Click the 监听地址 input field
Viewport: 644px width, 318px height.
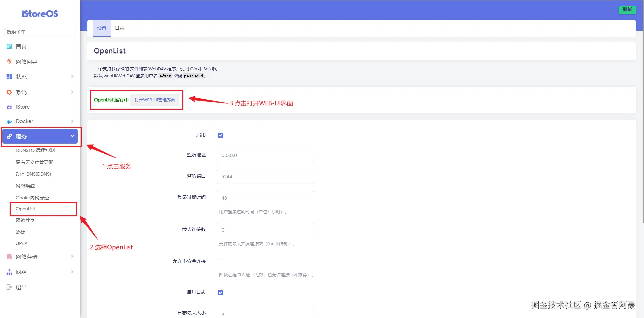pos(266,156)
